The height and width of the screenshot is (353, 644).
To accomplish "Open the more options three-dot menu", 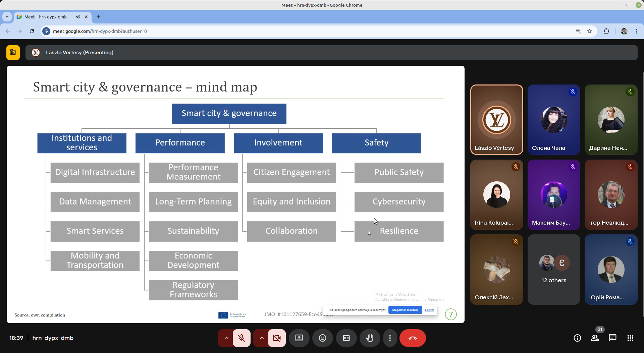I will click(390, 338).
